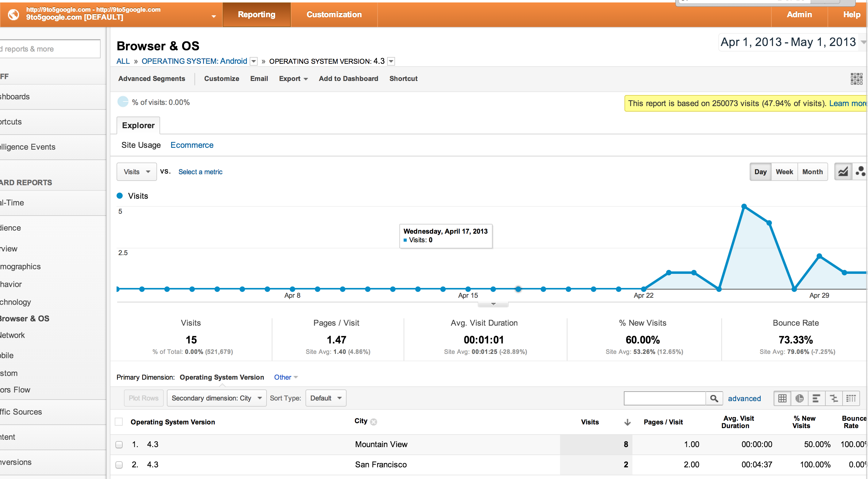868x479 pixels.
Task: Select the line chart icon
Action: coord(843,171)
